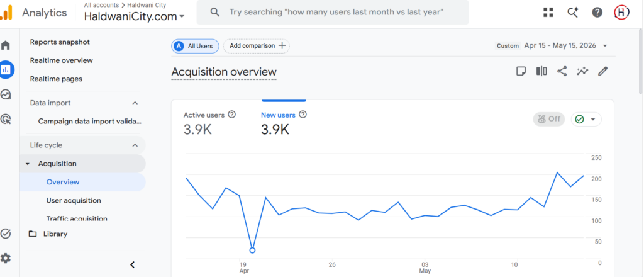
Task: Open Realtime overview
Action: [62, 60]
